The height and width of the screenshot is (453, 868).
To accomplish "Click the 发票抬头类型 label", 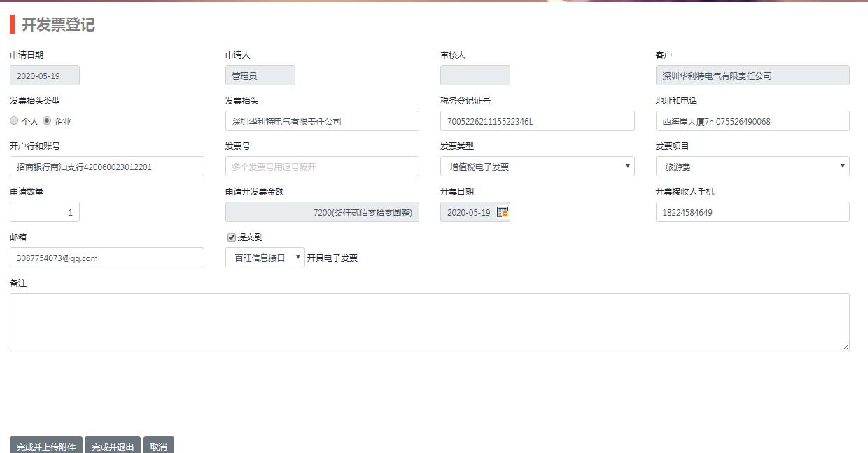I will [x=35, y=101].
